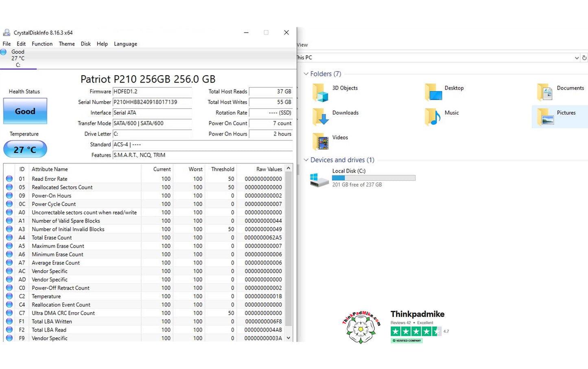Select the Pictures folder
588x369 pixels.
pyautogui.click(x=560, y=117)
